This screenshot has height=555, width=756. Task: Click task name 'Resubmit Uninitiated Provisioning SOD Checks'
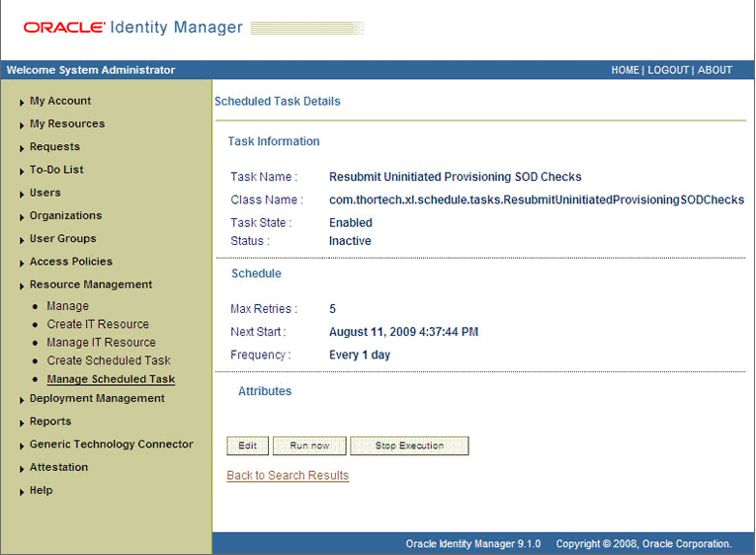tap(456, 177)
